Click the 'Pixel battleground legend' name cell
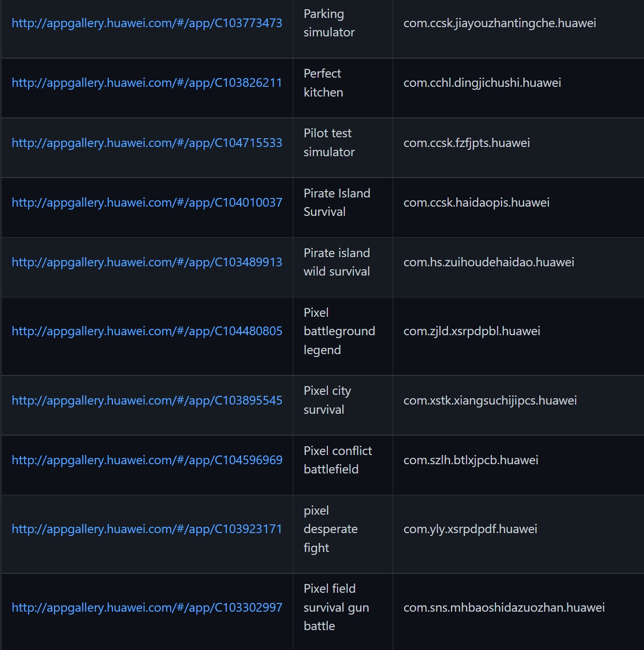The height and width of the screenshot is (650, 644). pyautogui.click(x=339, y=331)
